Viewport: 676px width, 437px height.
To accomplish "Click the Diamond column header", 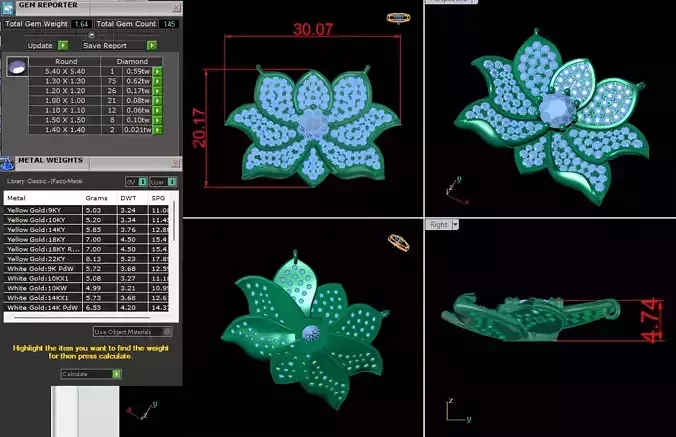I will coord(132,62).
